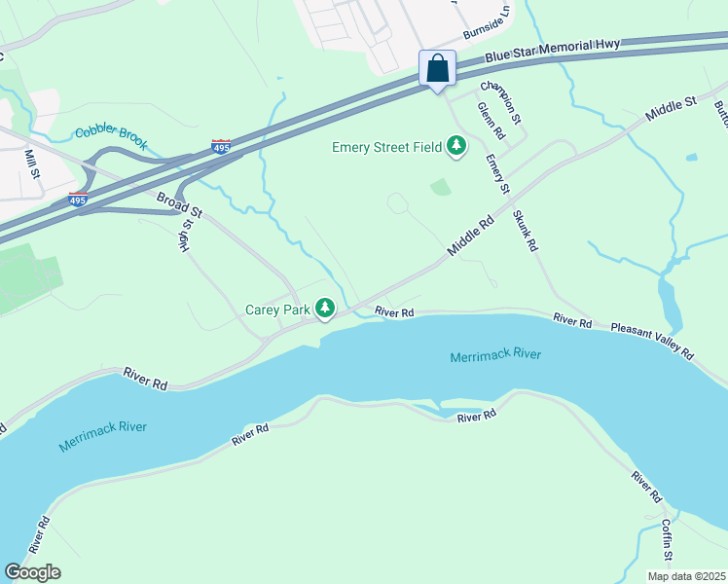Screen dimensions: 728x584
Task: Click the Glenn Rd label
Action: [x=491, y=121]
